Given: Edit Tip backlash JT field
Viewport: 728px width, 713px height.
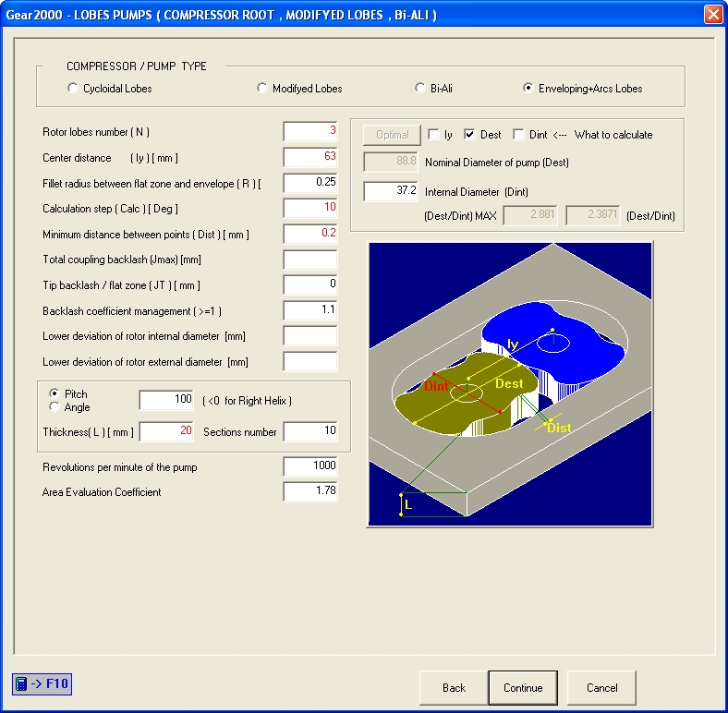Looking at the screenshot, I should point(310,284).
